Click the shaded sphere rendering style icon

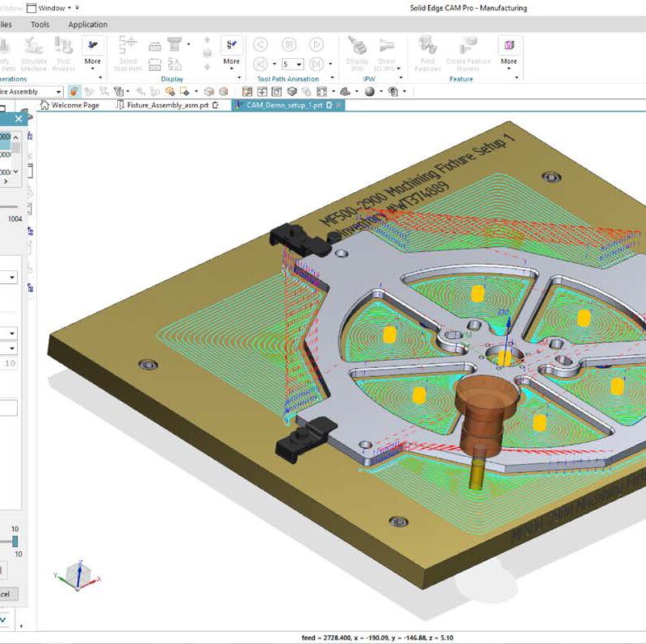tap(370, 91)
